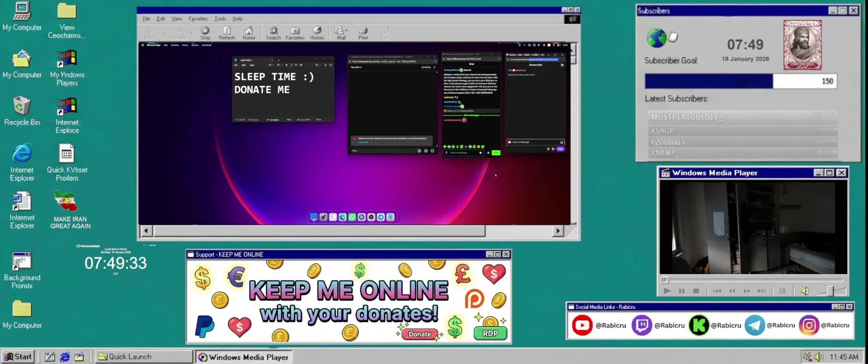
Task: Open the My Yndows Players desktop icon
Action: pyautogui.click(x=67, y=68)
